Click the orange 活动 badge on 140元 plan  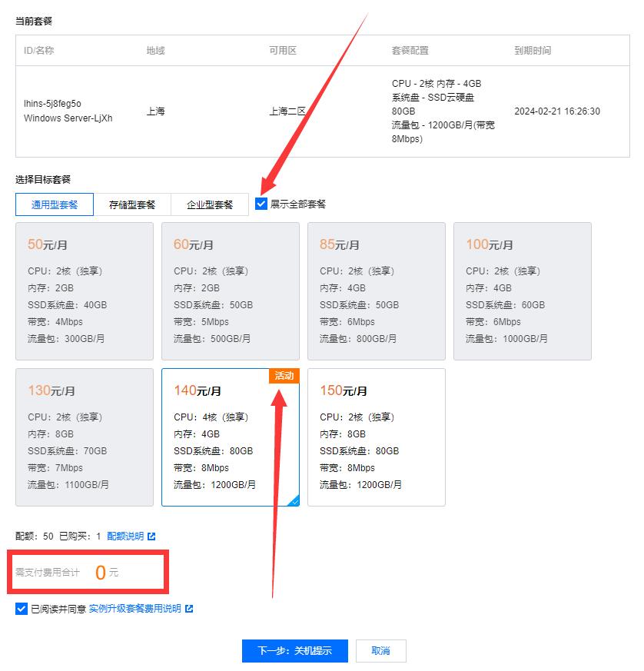point(284,375)
